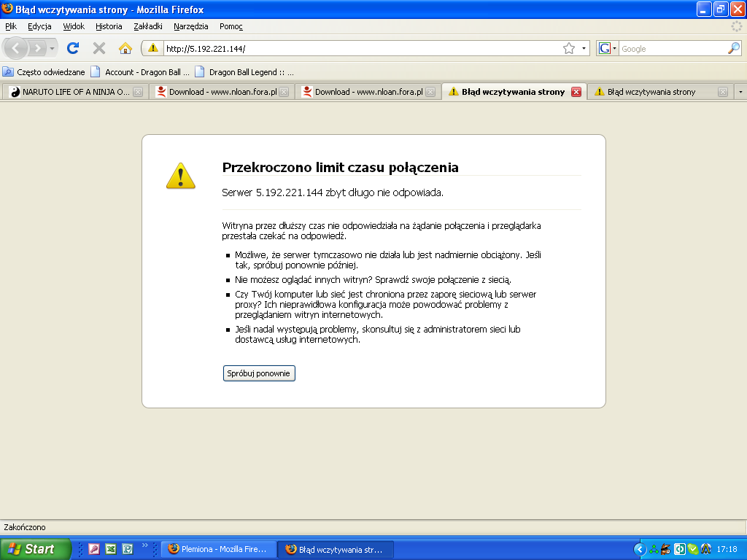Image resolution: width=747 pixels, height=560 pixels.
Task: Click the Reload page icon
Action: [x=73, y=48]
